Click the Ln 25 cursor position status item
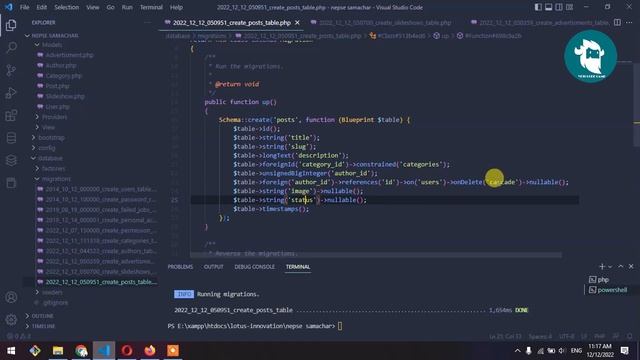640x360 pixels. [505, 336]
